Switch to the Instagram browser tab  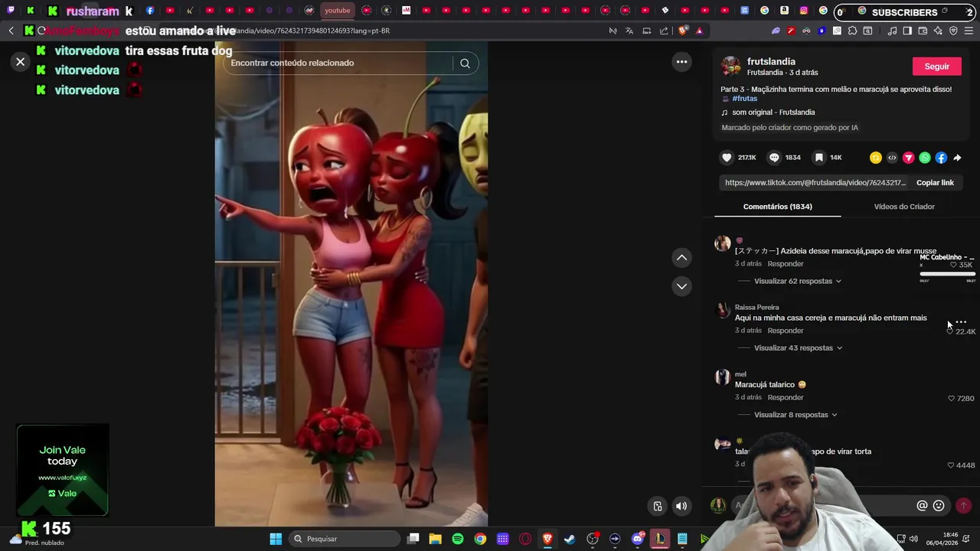coord(804,11)
